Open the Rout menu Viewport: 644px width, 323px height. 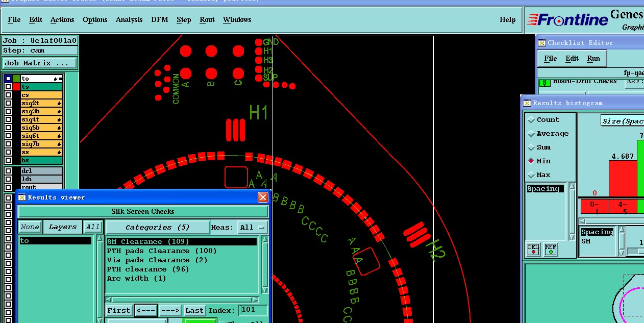pyautogui.click(x=207, y=19)
